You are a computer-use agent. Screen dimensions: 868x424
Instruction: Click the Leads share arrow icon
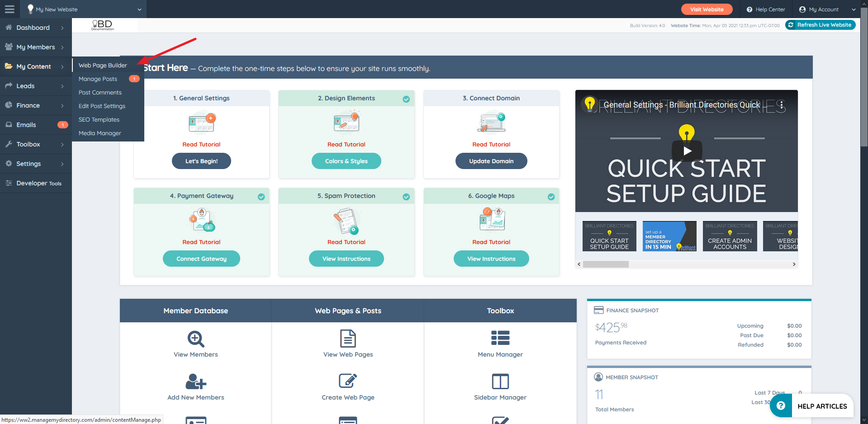tap(9, 86)
